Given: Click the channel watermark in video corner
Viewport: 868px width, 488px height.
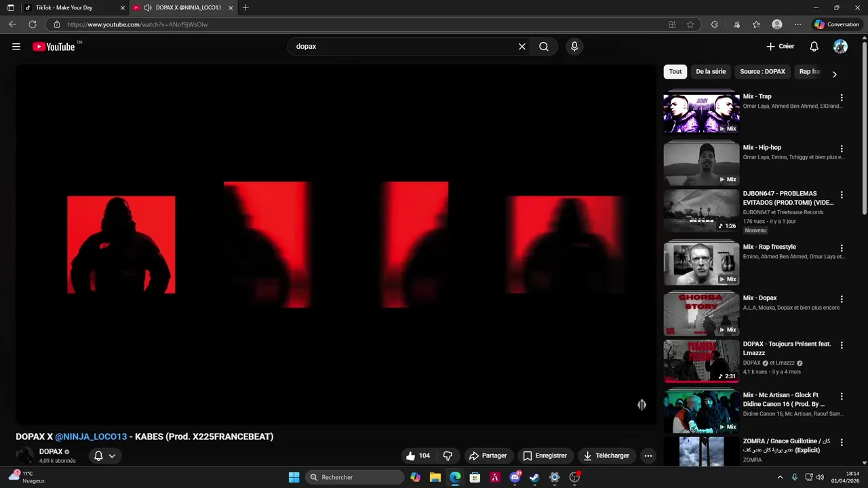Looking at the screenshot, I should pos(642,405).
